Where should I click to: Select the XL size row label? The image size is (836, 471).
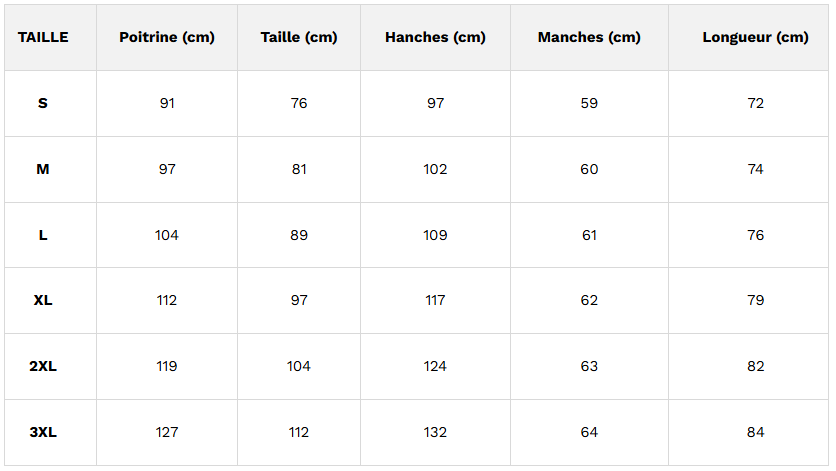(x=43, y=300)
